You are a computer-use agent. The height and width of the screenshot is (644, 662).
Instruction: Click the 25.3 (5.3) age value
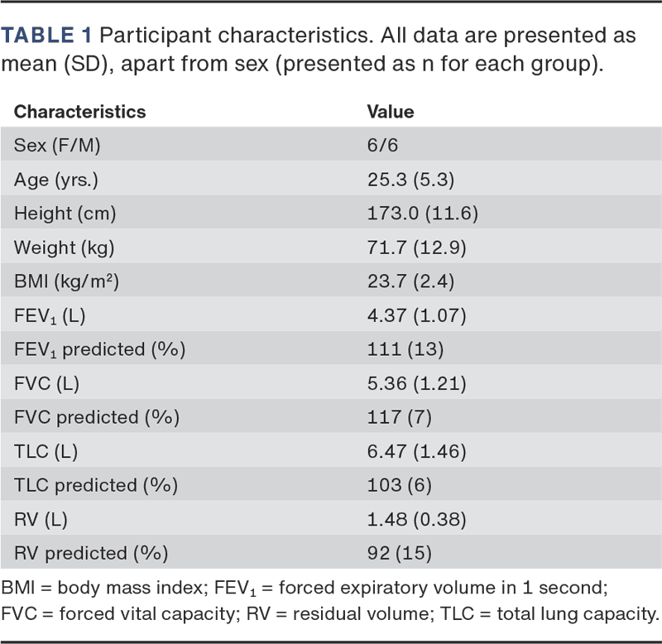pyautogui.click(x=410, y=180)
